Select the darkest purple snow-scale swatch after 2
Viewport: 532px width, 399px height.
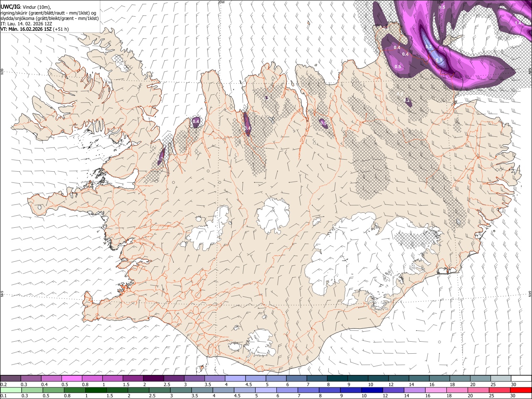(x=153, y=379)
